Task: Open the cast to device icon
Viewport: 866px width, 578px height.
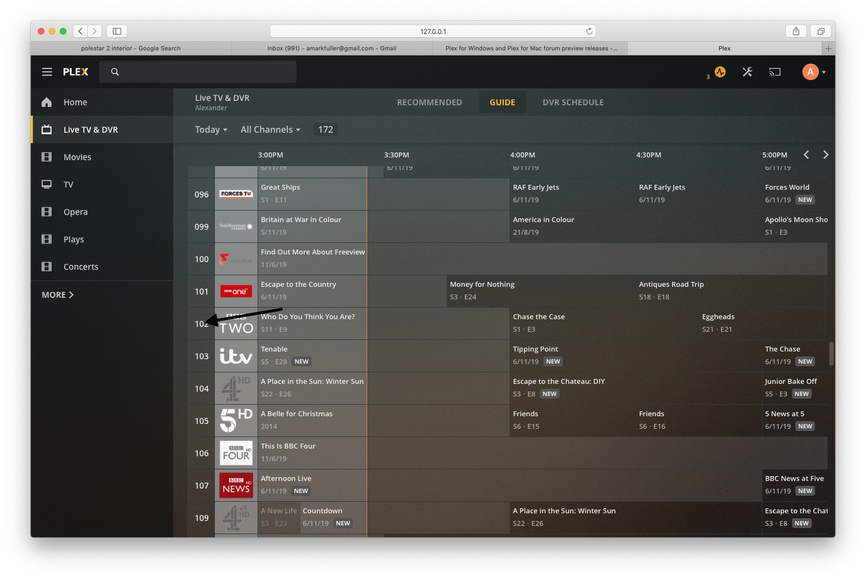Action: pos(775,72)
